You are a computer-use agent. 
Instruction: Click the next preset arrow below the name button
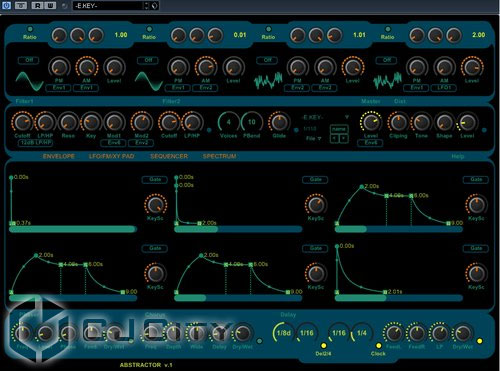pos(344,138)
